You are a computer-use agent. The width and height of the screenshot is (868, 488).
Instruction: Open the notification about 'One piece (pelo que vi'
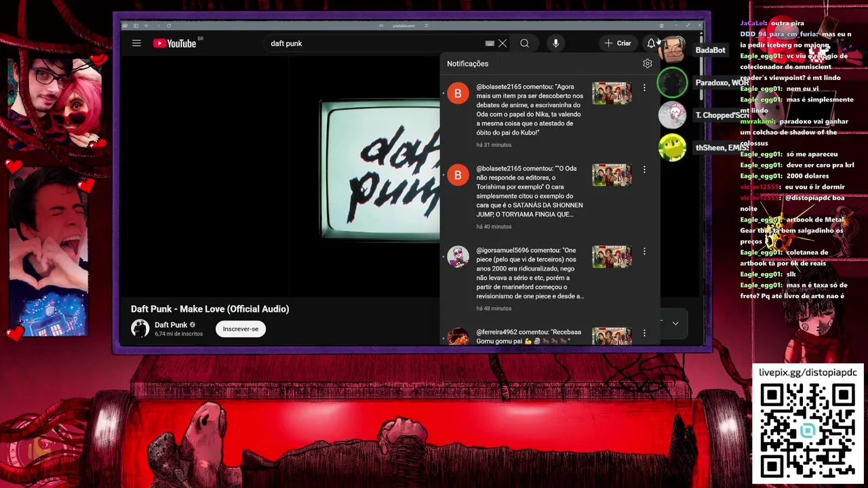(550, 279)
